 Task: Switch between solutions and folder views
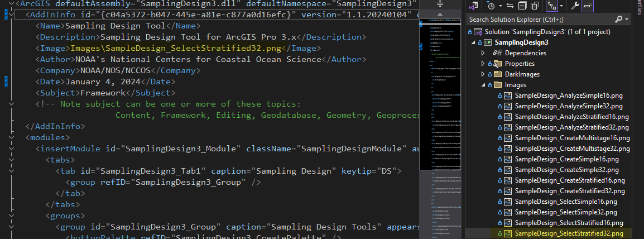click(x=474, y=6)
